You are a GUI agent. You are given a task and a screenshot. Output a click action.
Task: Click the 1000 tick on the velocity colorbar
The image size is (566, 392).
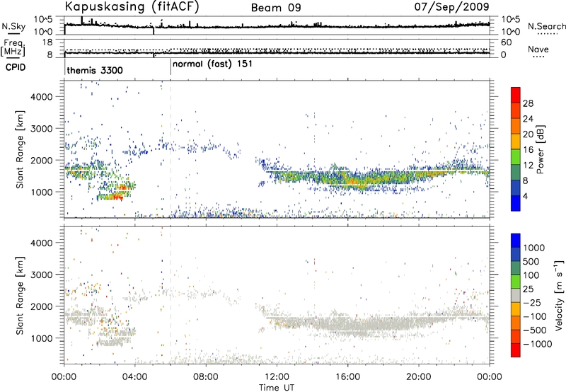[x=533, y=248]
